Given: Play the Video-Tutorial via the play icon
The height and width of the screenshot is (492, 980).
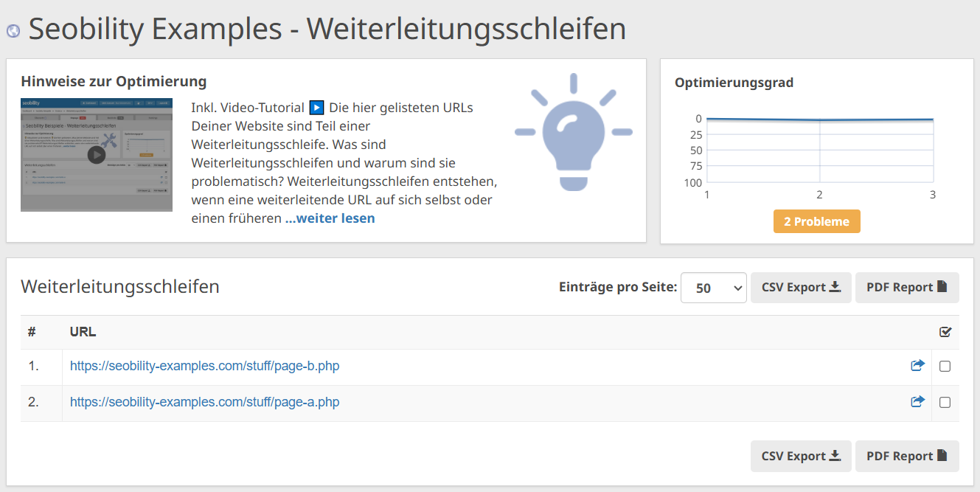Looking at the screenshot, I should tap(316, 107).
